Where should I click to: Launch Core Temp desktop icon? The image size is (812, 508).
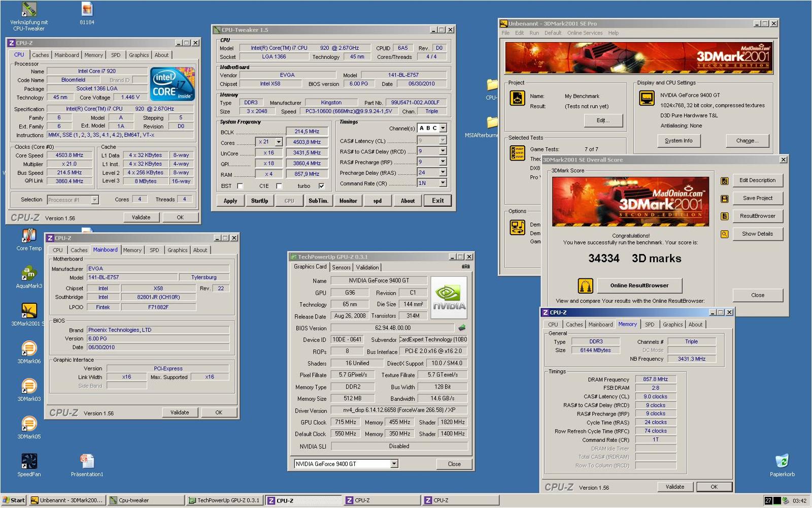point(29,236)
